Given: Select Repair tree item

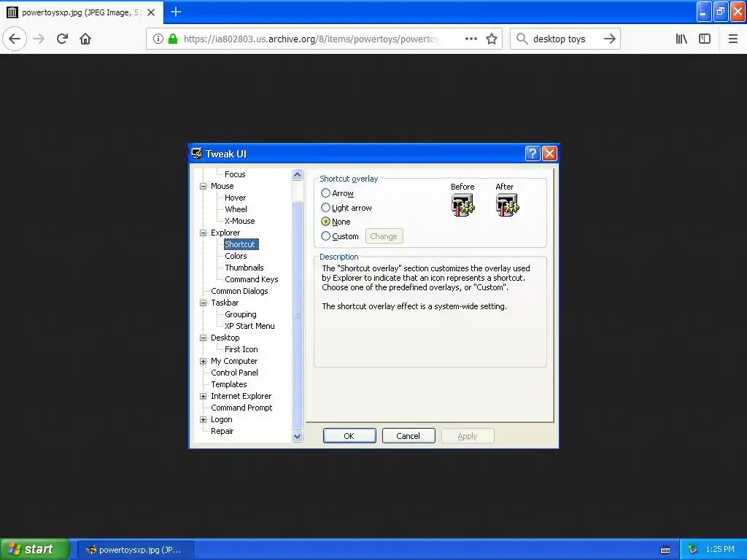Looking at the screenshot, I should coord(222,431).
